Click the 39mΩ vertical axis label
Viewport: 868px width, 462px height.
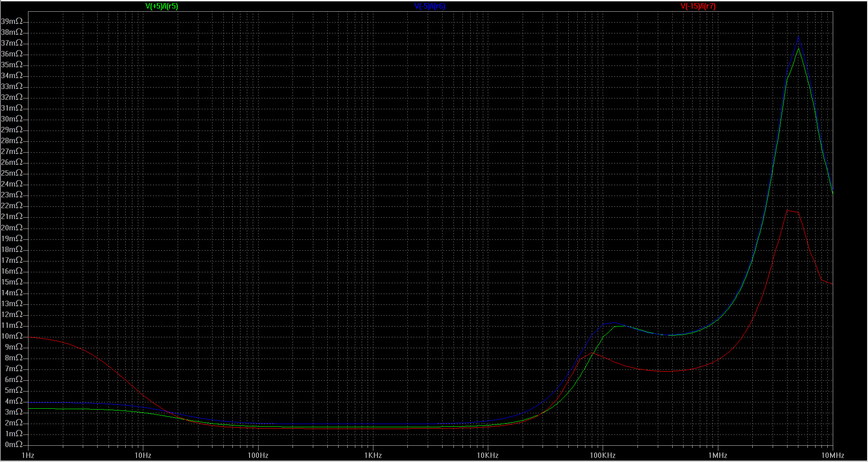click(x=12, y=21)
